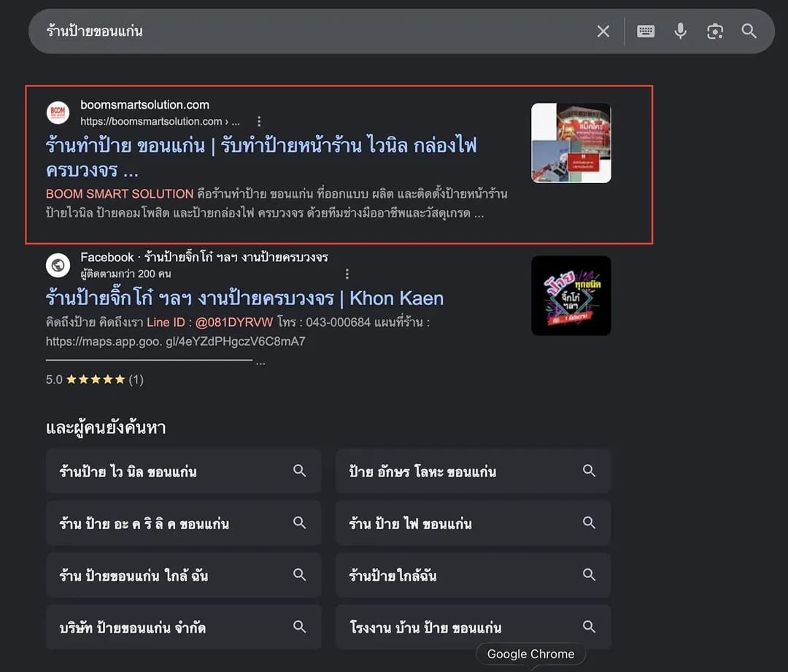The height and width of the screenshot is (672, 788).
Task: Search related query ป้าย อักษร โลหะ ขอนแก่น
Action: click(x=473, y=471)
